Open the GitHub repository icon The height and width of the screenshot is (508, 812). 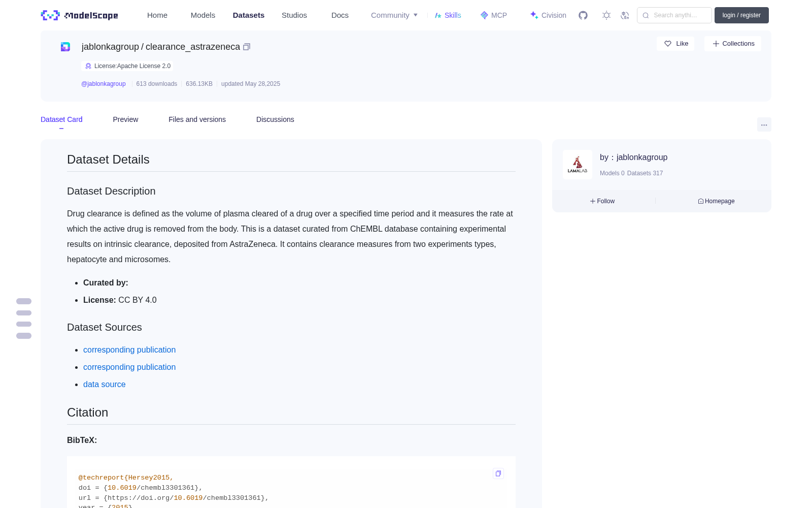tap(583, 15)
